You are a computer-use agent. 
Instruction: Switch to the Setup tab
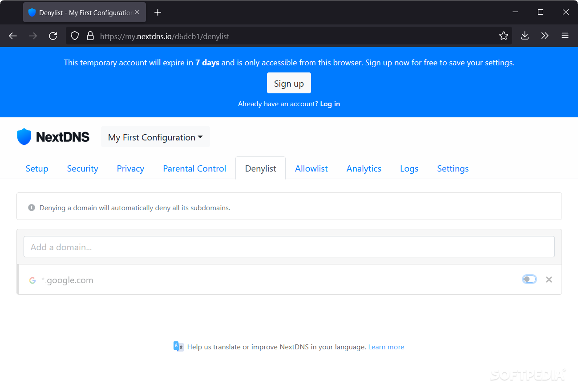(37, 168)
